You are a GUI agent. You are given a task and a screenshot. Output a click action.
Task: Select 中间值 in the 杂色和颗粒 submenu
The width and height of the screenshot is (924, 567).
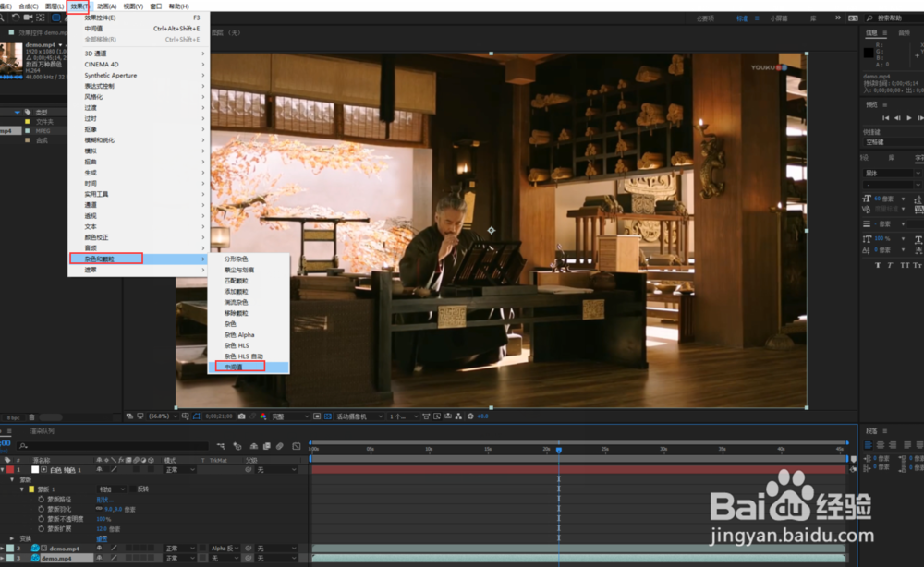(x=248, y=367)
